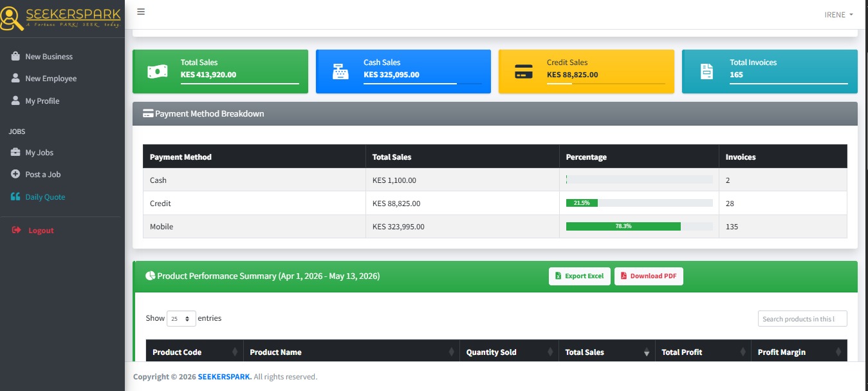The width and height of the screenshot is (868, 391).
Task: Sort by Total Sales column in product table
Action: tap(607, 352)
